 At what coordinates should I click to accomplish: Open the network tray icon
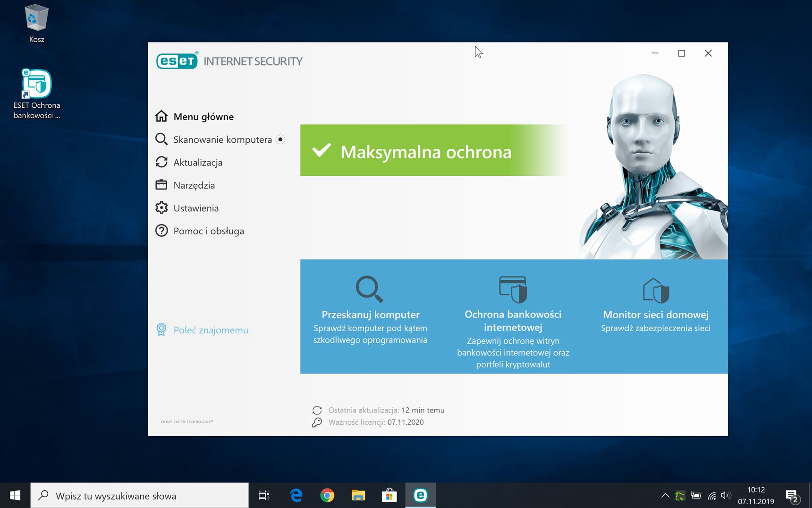coord(711,496)
